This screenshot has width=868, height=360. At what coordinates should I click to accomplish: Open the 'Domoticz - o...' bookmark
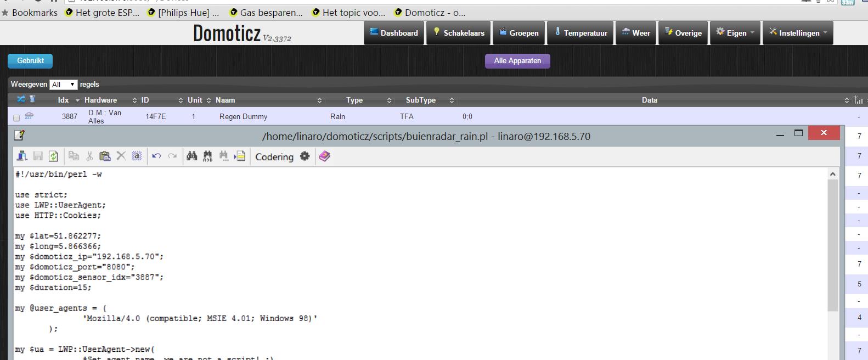pyautogui.click(x=430, y=12)
